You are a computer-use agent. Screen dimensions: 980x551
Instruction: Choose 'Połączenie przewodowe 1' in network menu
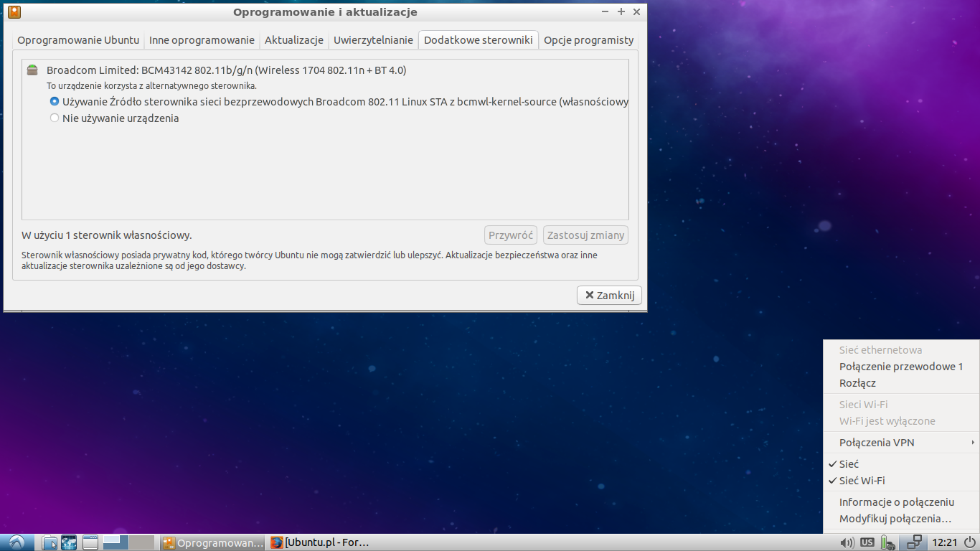click(x=901, y=367)
